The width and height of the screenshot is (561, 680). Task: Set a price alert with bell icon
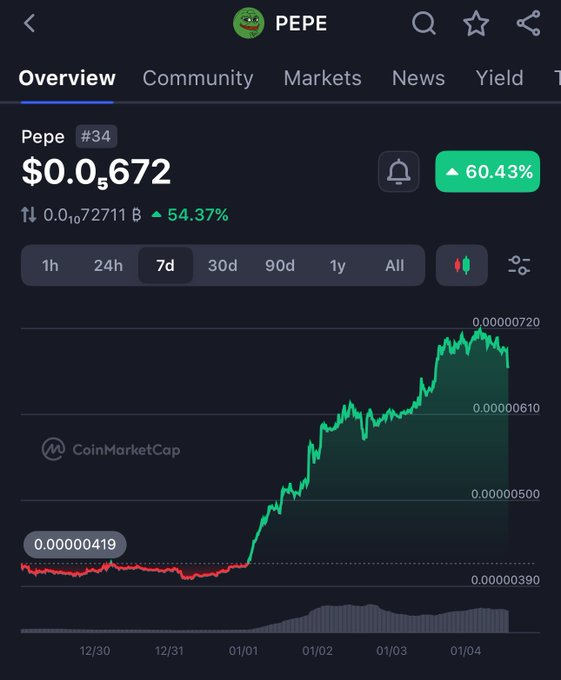398,172
